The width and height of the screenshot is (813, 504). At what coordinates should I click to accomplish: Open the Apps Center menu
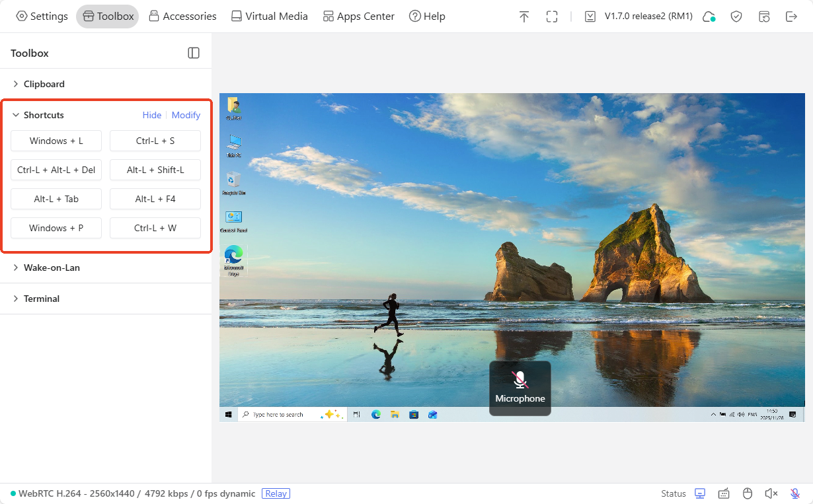tap(358, 16)
